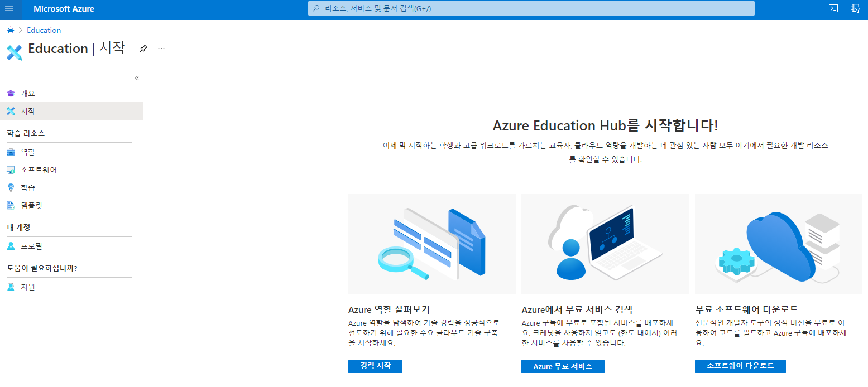Click the support person icon for 지원

pyautogui.click(x=11, y=287)
